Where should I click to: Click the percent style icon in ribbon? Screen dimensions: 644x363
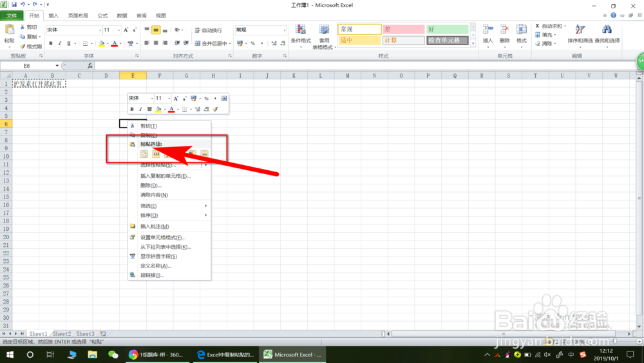[x=252, y=43]
